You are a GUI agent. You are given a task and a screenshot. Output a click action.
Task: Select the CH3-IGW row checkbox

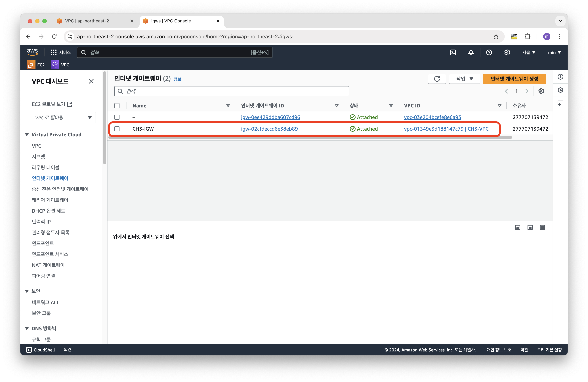pos(117,129)
